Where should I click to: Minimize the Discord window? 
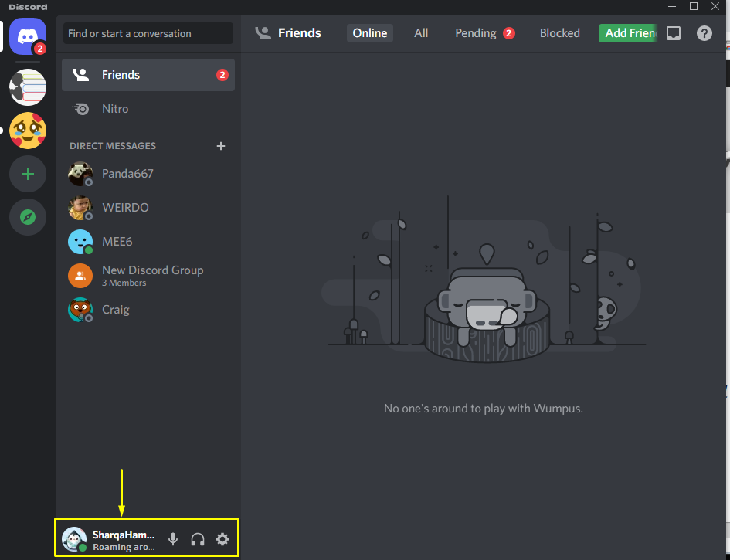click(x=672, y=6)
